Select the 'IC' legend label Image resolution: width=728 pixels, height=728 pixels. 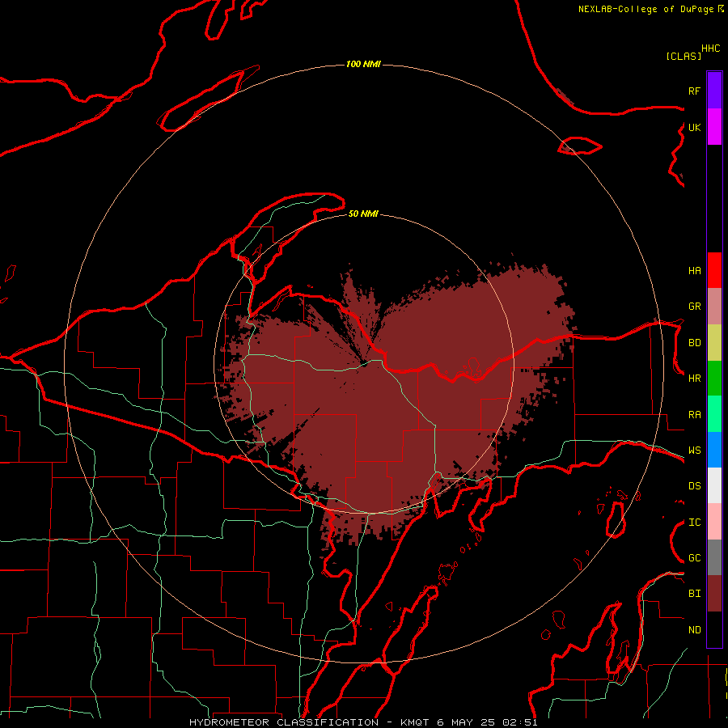[x=694, y=523]
